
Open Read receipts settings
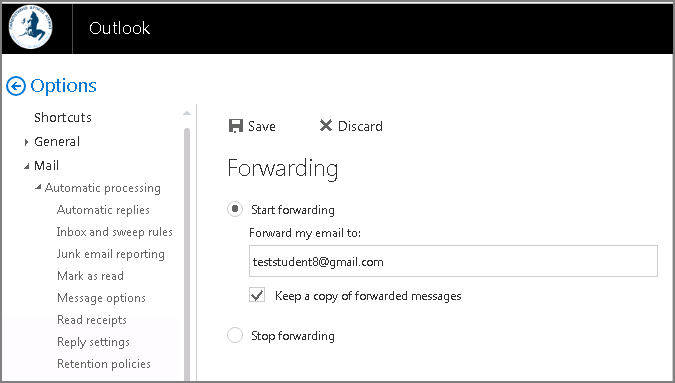pos(92,320)
